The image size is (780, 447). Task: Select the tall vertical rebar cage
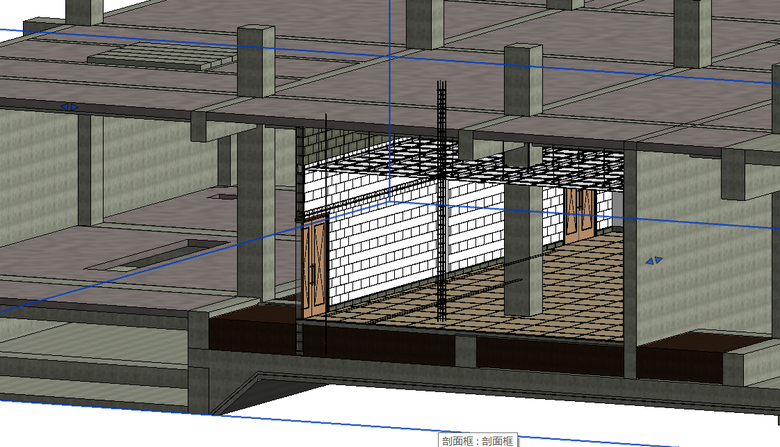(x=441, y=200)
